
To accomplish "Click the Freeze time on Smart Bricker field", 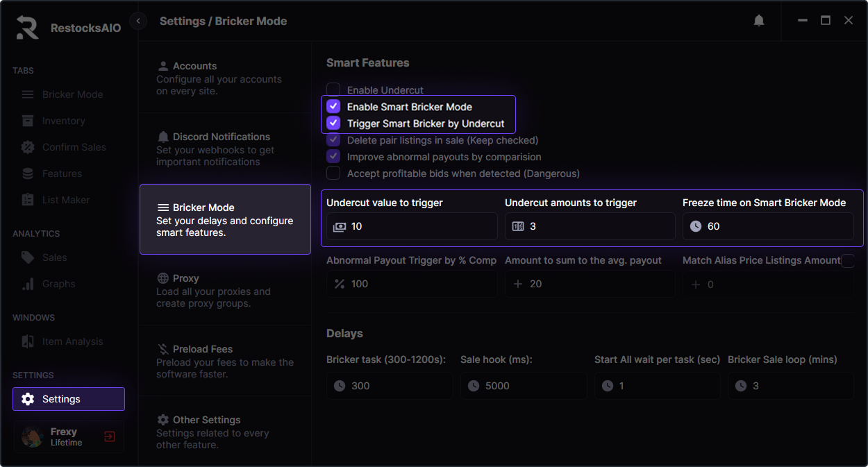I will click(x=774, y=226).
